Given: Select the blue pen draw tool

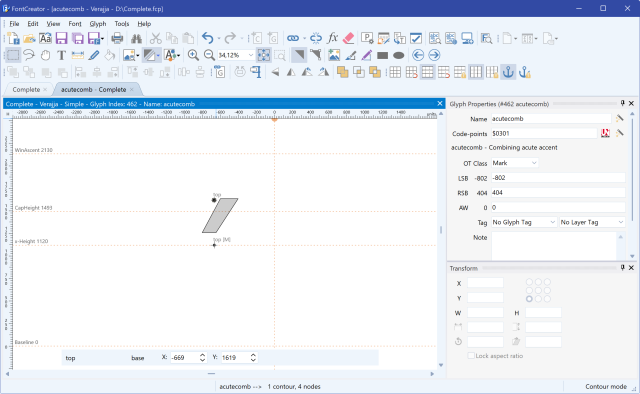Looking at the screenshot, I should pyautogui.click(x=94, y=55).
